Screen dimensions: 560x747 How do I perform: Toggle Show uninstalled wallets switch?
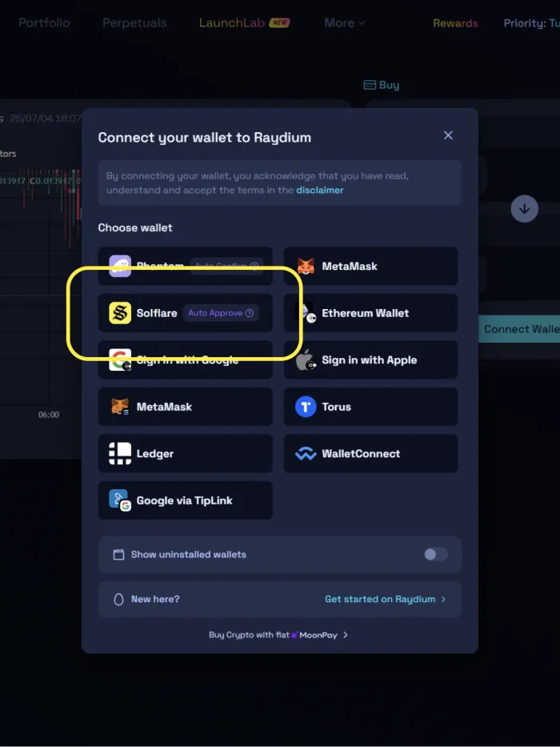point(436,554)
